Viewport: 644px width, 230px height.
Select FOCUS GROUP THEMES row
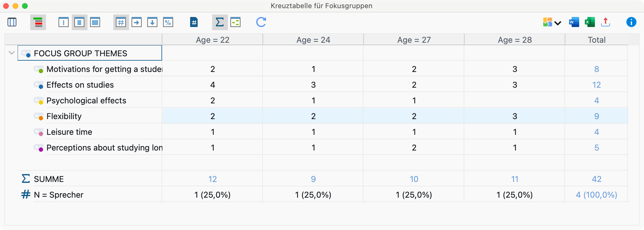(x=90, y=53)
